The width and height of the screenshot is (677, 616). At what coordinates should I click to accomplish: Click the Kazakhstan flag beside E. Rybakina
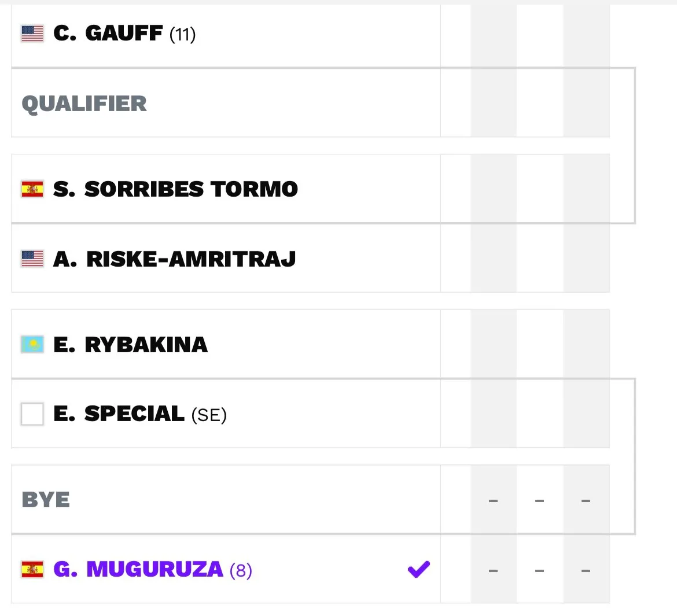pyautogui.click(x=32, y=345)
